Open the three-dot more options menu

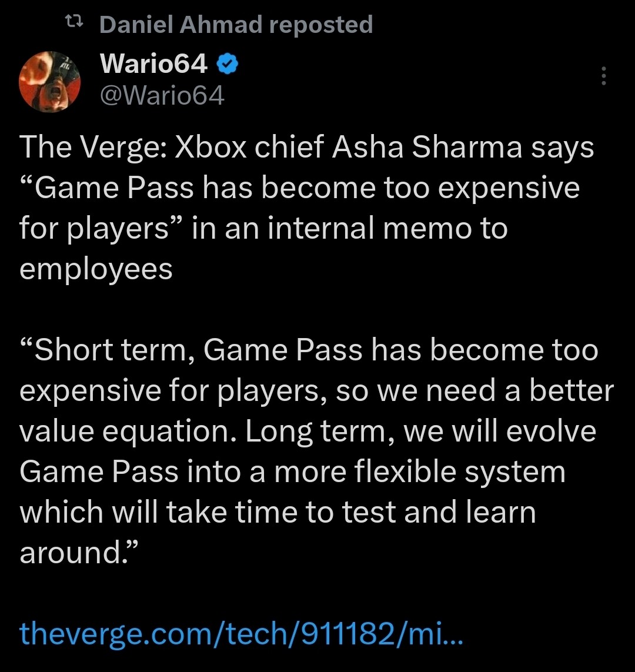tap(603, 76)
